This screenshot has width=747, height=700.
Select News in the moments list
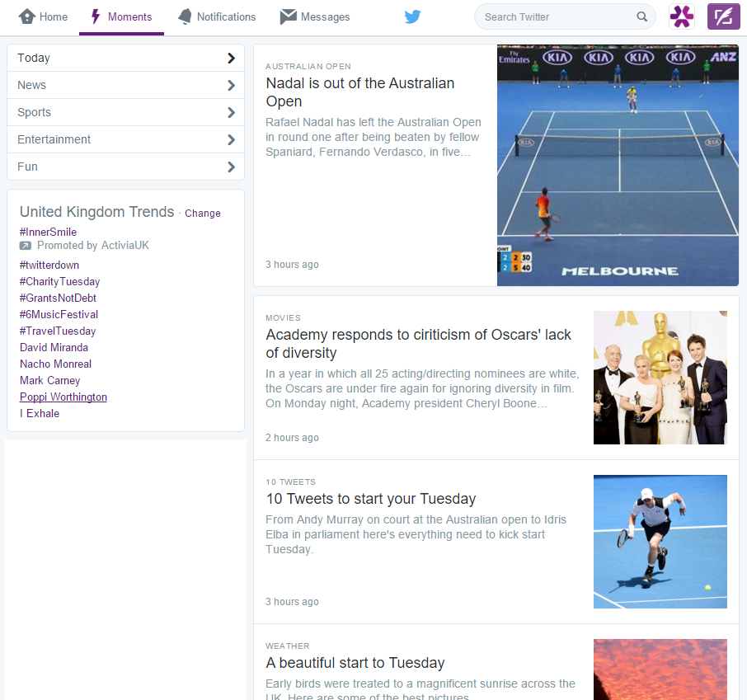[126, 85]
